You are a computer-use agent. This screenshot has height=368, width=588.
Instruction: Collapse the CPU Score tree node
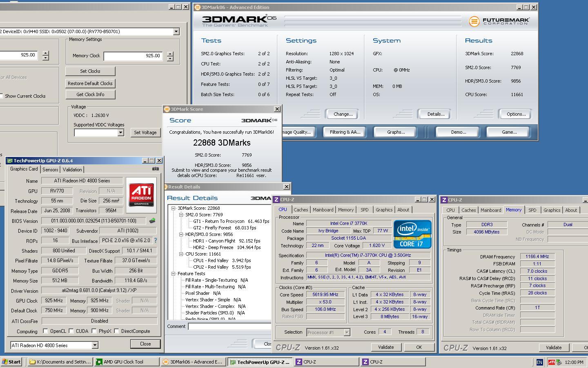tap(181, 254)
